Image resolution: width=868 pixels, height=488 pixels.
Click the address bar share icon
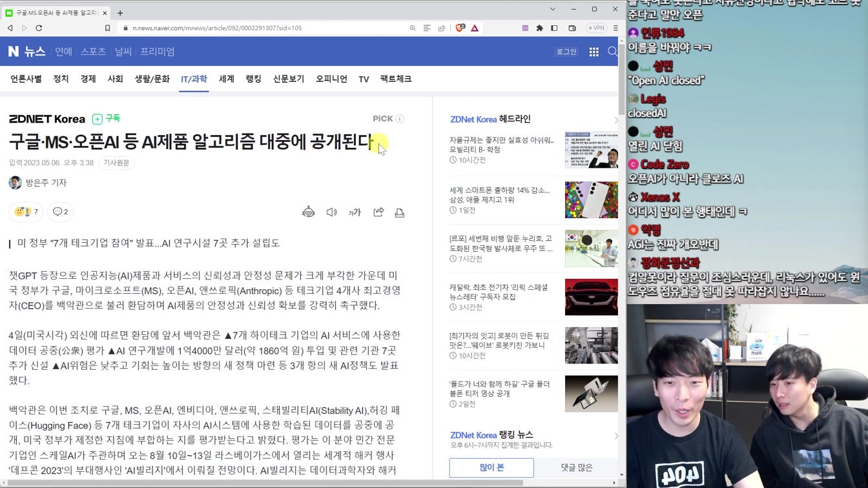coord(442,28)
